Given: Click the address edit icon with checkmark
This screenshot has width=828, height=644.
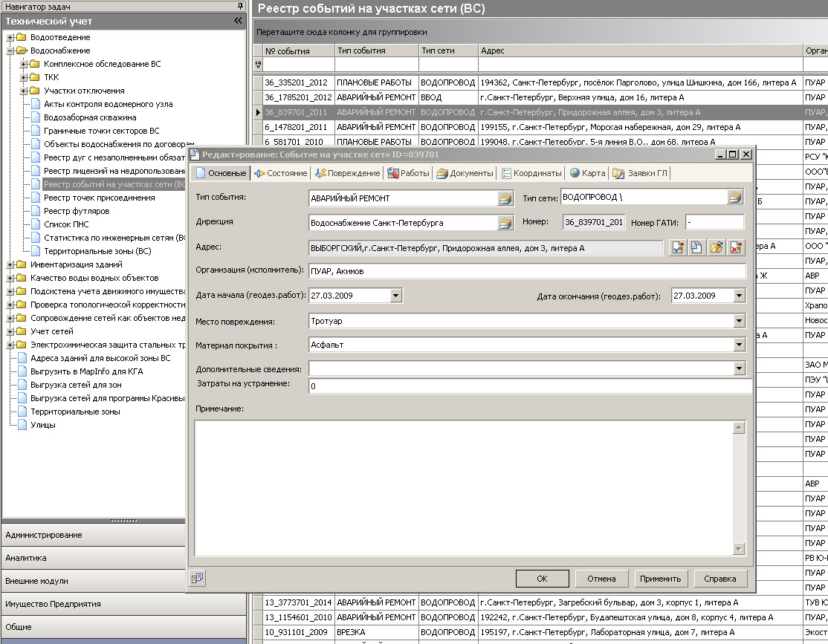Looking at the screenshot, I should pos(677,248).
